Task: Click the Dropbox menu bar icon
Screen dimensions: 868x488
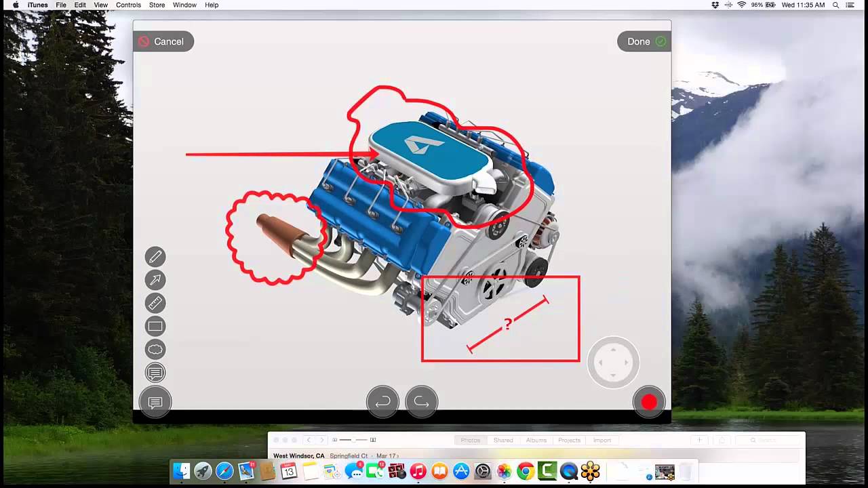Action: coord(715,5)
